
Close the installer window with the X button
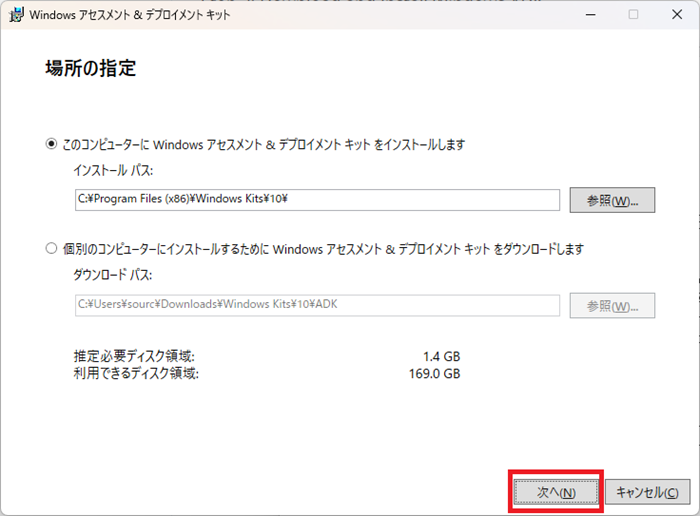coord(677,15)
